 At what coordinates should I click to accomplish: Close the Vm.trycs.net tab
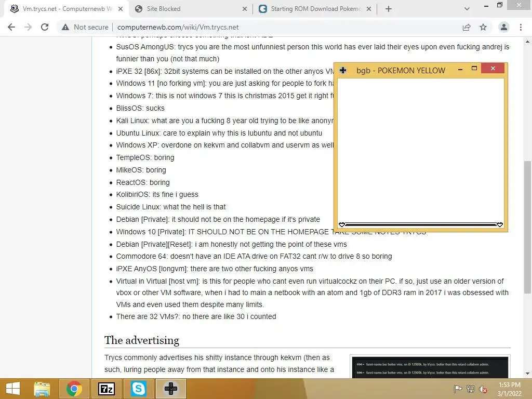(x=121, y=9)
